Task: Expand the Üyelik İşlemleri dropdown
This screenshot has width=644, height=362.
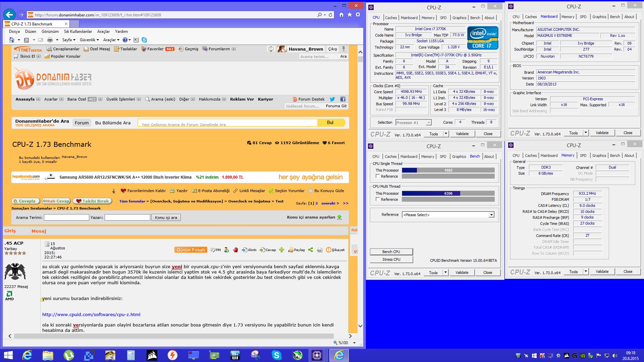Action: (139, 99)
